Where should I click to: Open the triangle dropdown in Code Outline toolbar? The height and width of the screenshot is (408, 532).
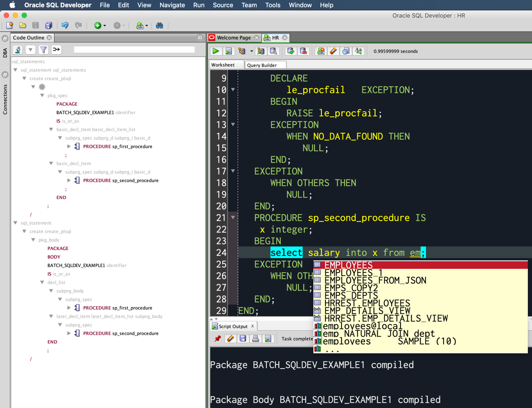point(30,50)
